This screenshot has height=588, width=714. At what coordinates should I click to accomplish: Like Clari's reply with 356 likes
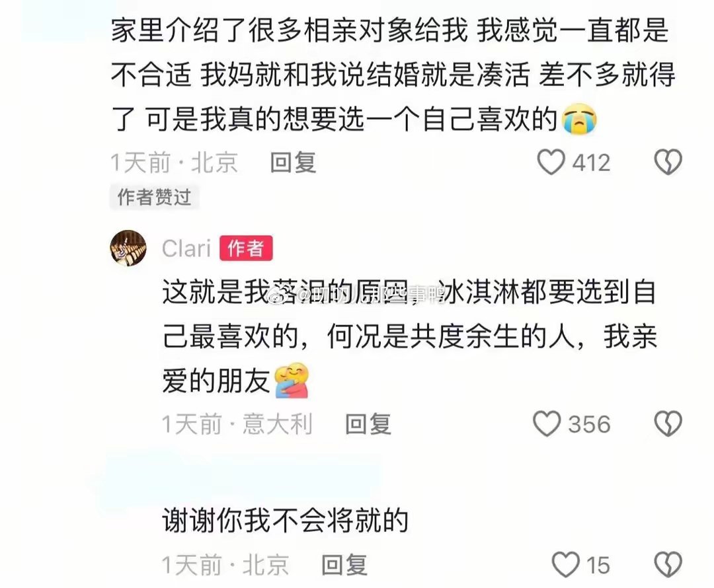click(x=547, y=423)
